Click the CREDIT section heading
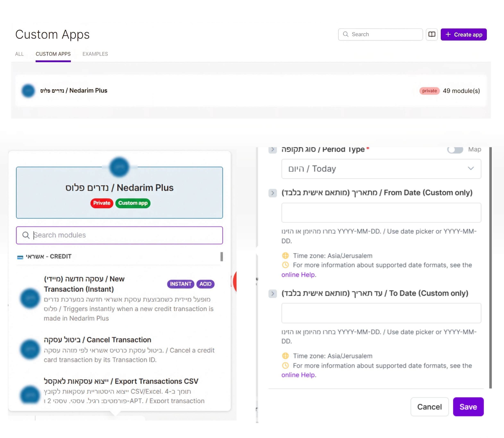This screenshot has width=504, height=438. 49,256
